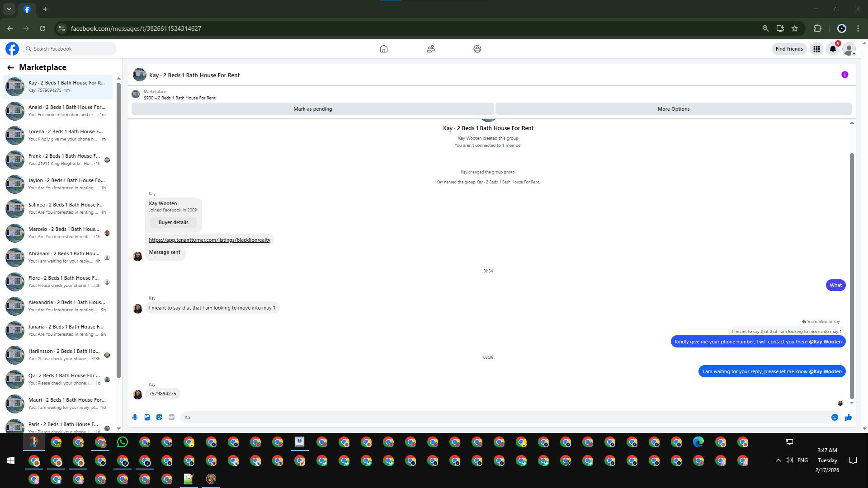This screenshot has width=868, height=488.
Task: View site information icon in address bar
Action: [x=62, y=28]
